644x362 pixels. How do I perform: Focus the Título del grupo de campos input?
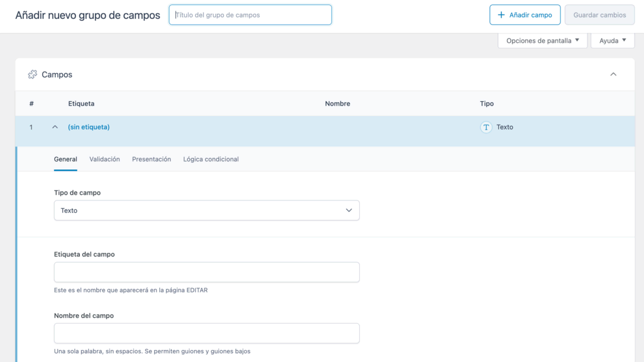click(250, 15)
